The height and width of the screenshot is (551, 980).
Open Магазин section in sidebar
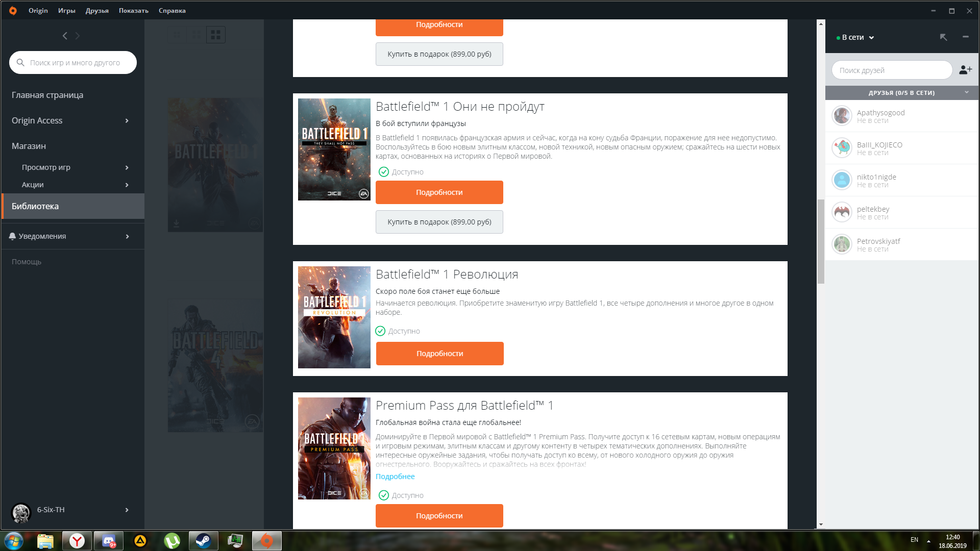point(29,146)
